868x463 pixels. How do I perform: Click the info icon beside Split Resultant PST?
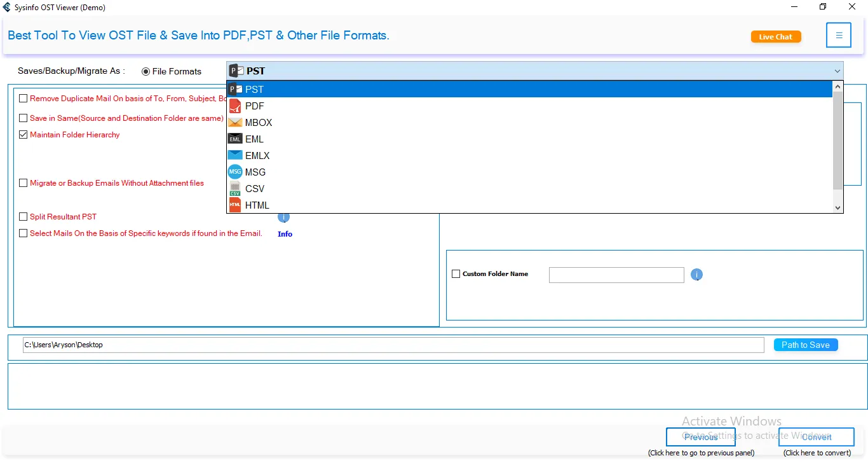pyautogui.click(x=284, y=217)
